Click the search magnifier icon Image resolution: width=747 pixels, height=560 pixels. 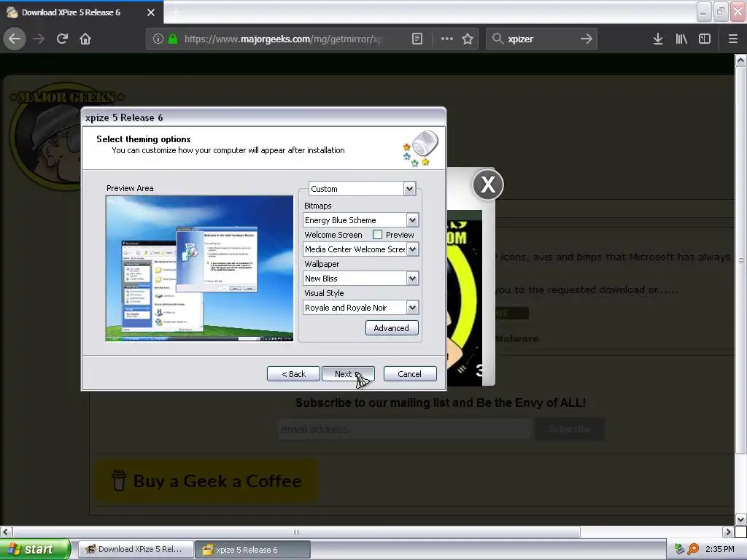[498, 39]
